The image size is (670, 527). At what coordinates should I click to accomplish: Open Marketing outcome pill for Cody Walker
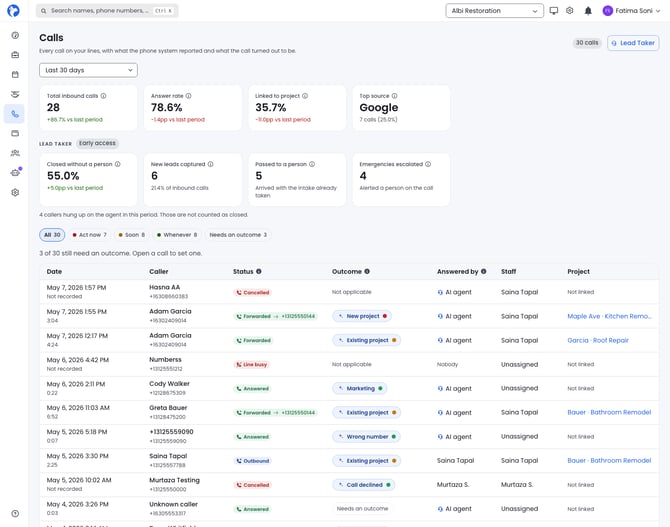[x=359, y=389]
